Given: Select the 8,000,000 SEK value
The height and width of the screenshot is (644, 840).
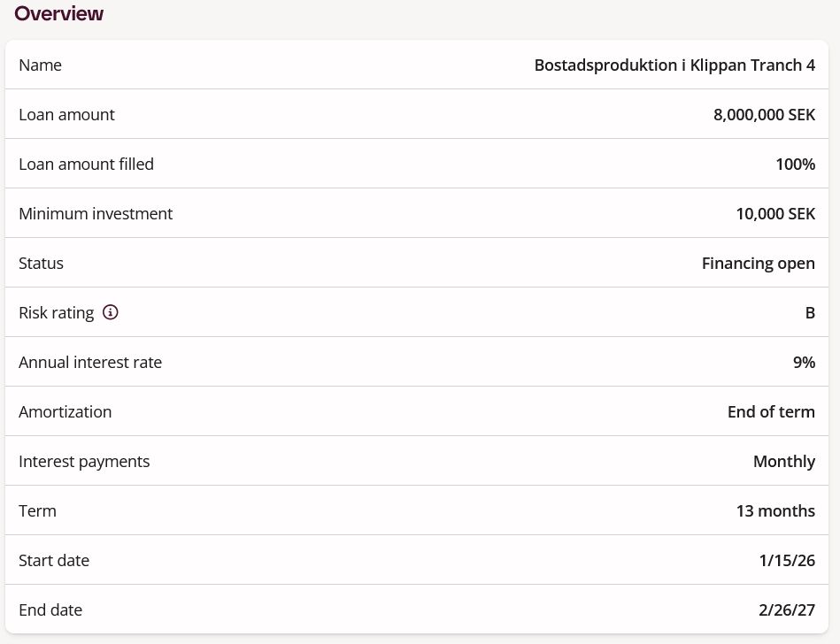Looking at the screenshot, I should [764, 115].
